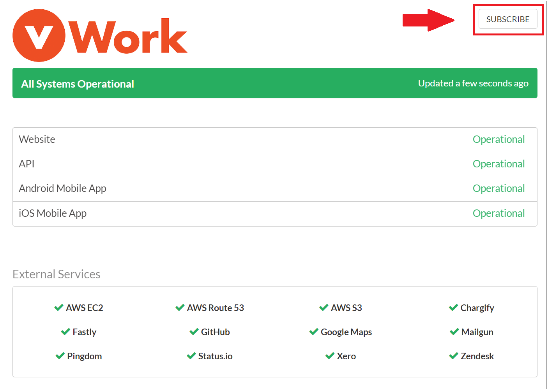Click the AWS S3 service label
The width and height of the screenshot is (548, 392).
(346, 308)
